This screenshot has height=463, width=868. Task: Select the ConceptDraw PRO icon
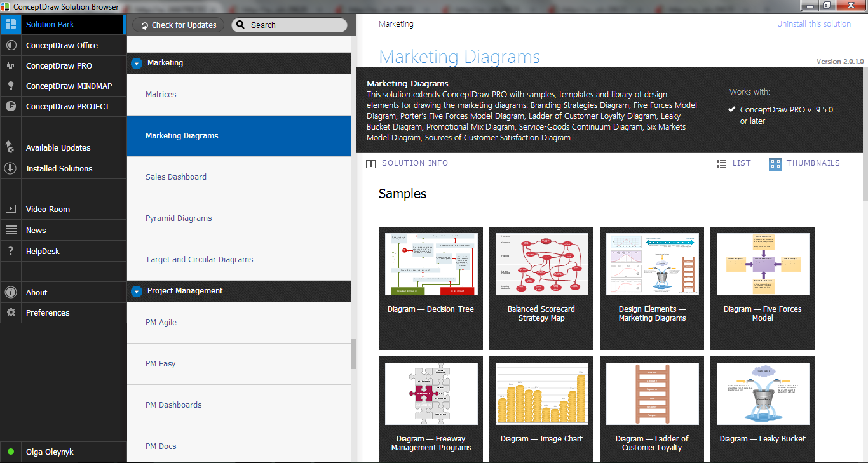click(10, 65)
